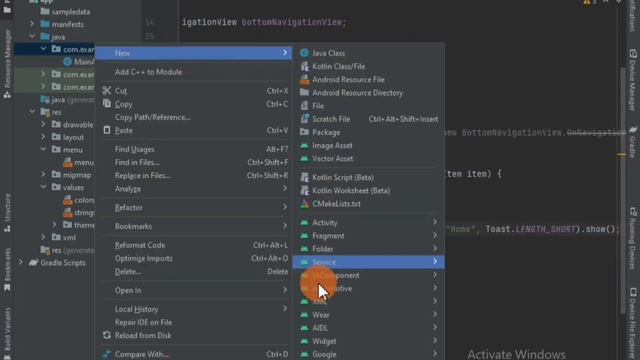
Task: Click the Android Resource File icon
Action: click(x=304, y=80)
